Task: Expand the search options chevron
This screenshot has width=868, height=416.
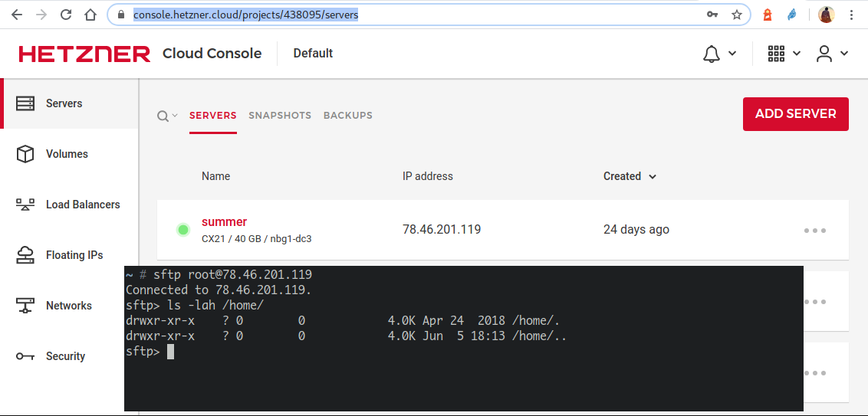Action: [x=175, y=115]
